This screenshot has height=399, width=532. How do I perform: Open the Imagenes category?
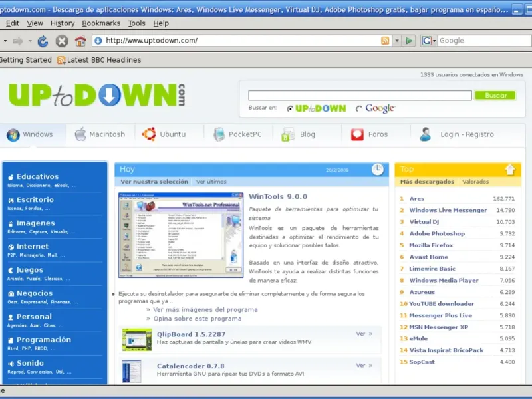pyautogui.click(x=36, y=223)
